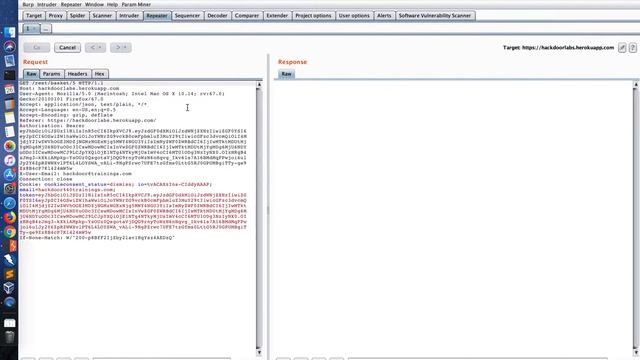
Task: Close Repeater tab 1 with its x
Action: click(35, 29)
